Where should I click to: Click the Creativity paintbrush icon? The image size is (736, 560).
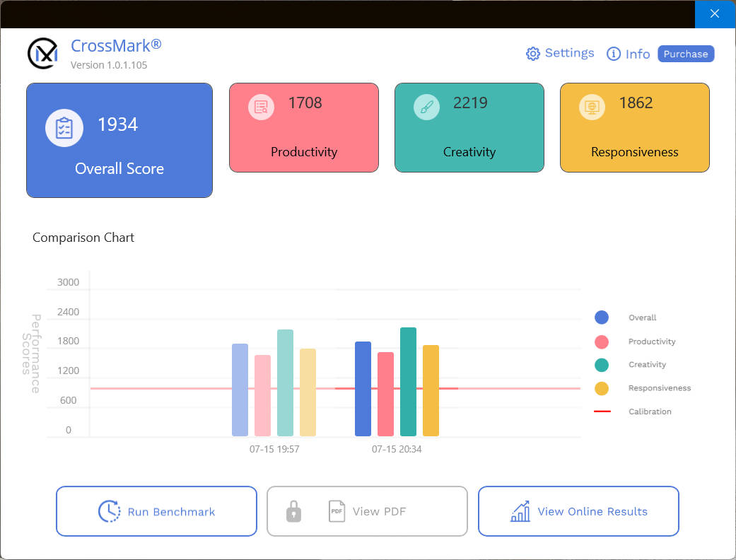point(426,107)
